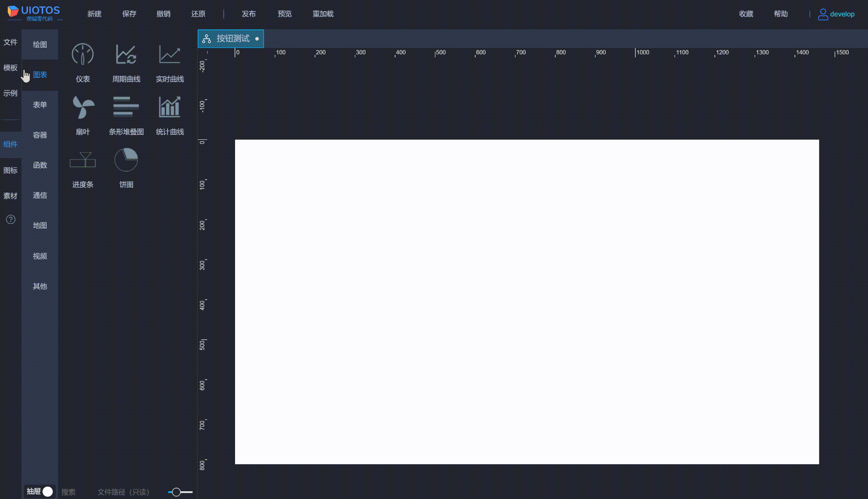Open the 图表 component category
The image size is (868, 499).
[40, 74]
